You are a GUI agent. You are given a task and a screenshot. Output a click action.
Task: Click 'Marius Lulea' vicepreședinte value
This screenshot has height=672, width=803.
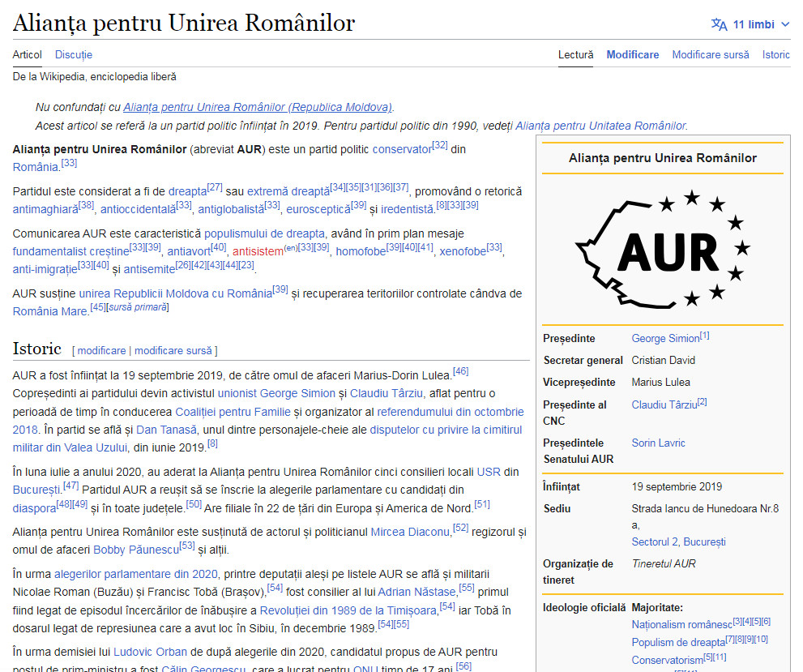660,383
